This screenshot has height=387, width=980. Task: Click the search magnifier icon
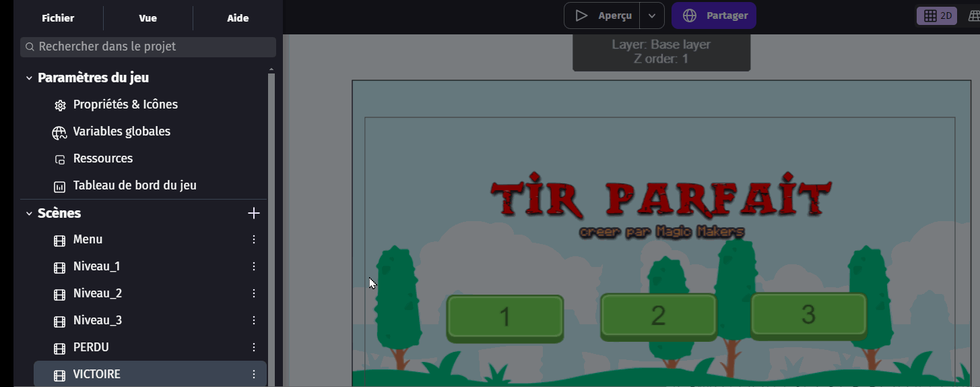30,47
